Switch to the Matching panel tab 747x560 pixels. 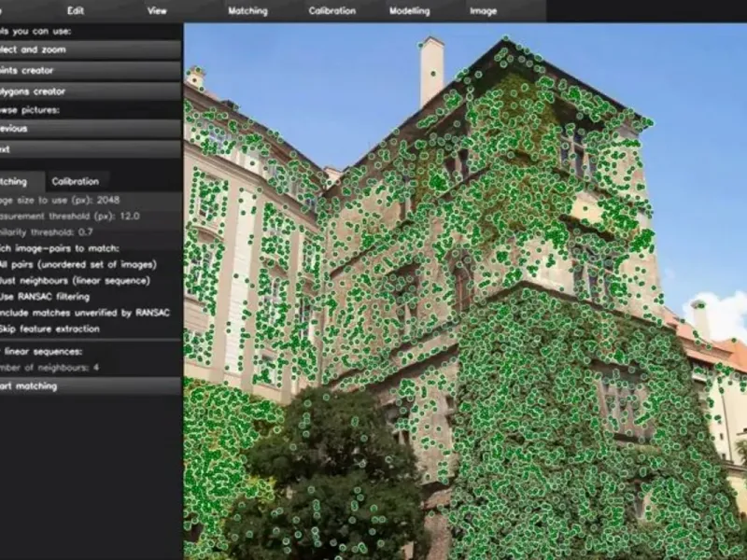[17, 181]
